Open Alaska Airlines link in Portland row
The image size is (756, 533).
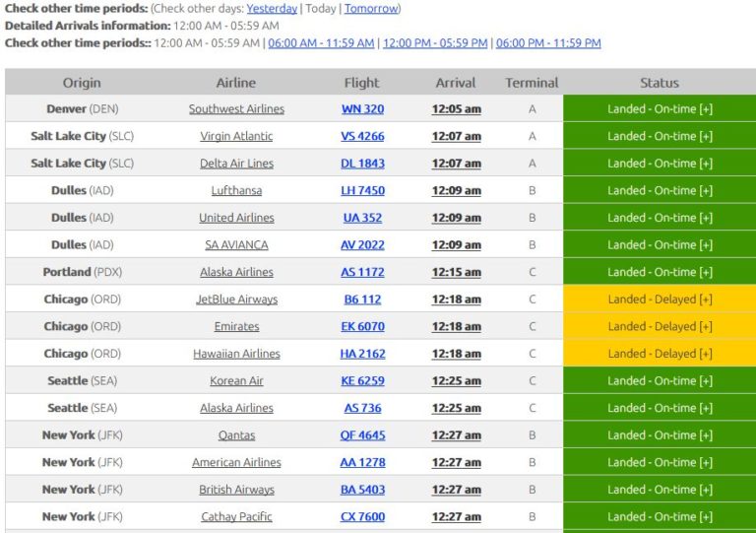(x=236, y=272)
